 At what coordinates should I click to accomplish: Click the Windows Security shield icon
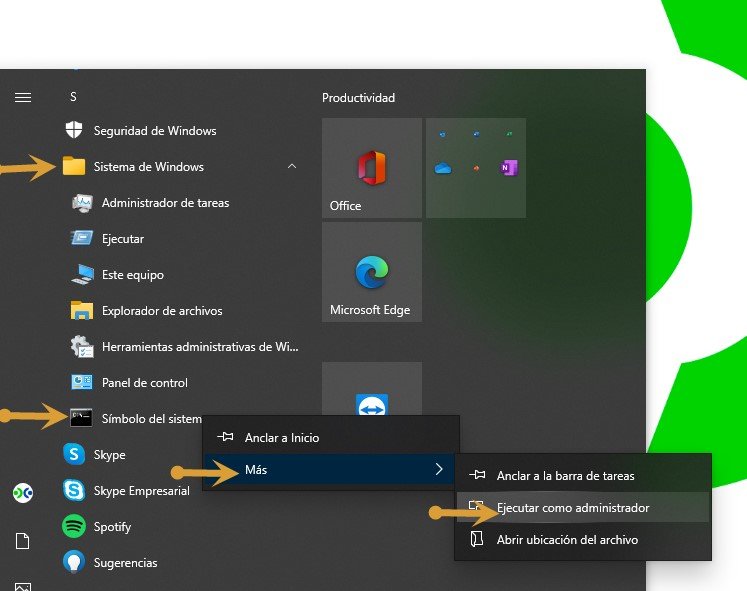point(74,130)
